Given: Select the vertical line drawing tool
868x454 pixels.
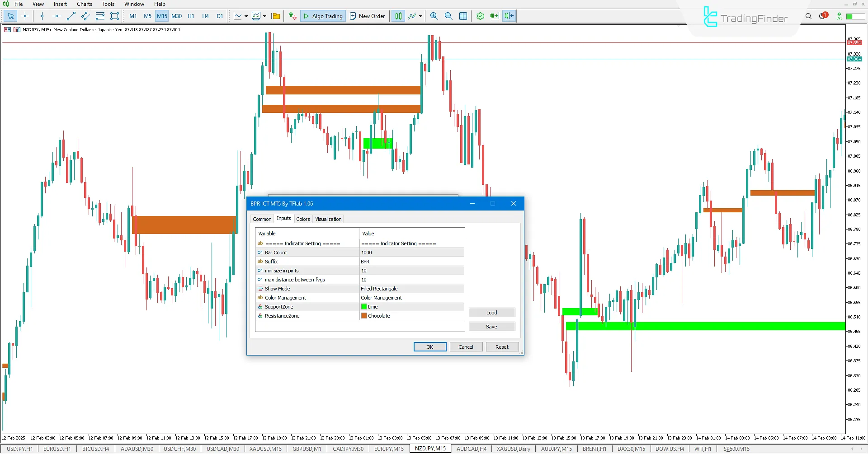Looking at the screenshot, I should 42,16.
